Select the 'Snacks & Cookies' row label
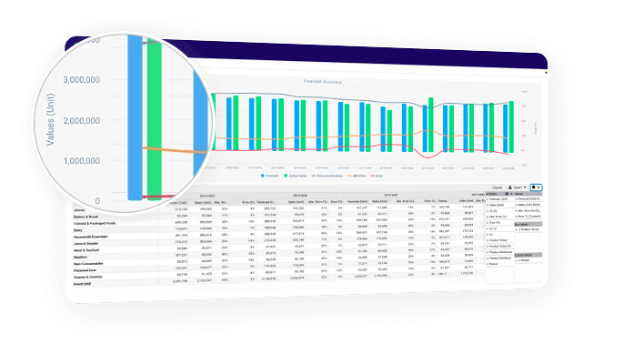 coord(87,277)
